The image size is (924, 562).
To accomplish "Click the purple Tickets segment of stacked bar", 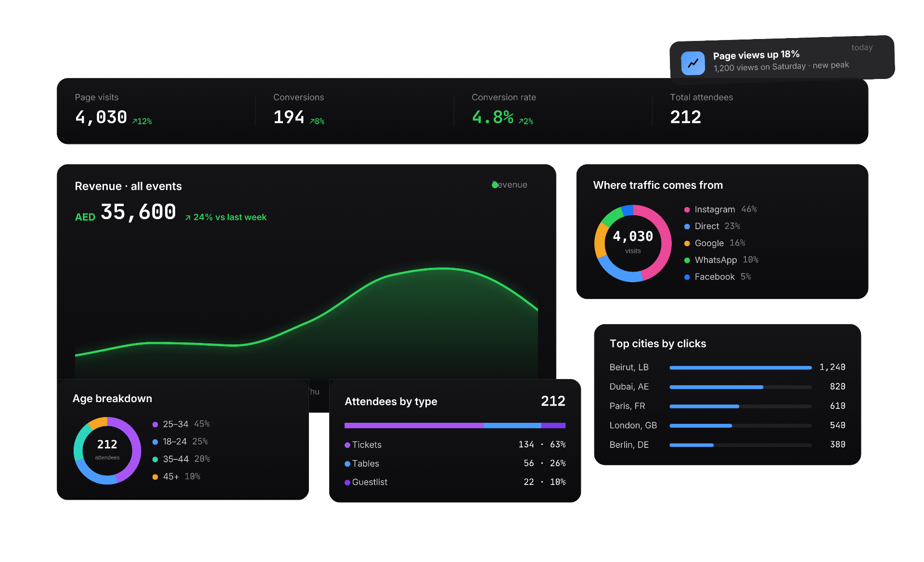I will click(414, 425).
